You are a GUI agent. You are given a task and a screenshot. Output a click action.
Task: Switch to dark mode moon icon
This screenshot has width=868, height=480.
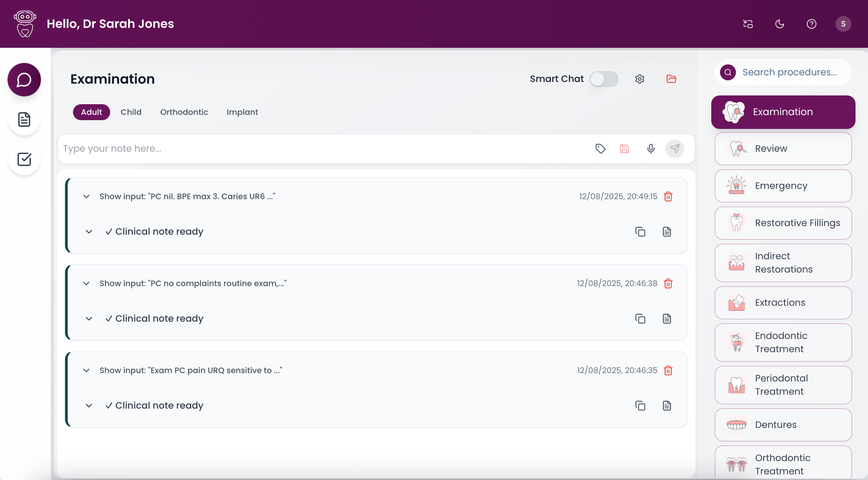pyautogui.click(x=780, y=24)
